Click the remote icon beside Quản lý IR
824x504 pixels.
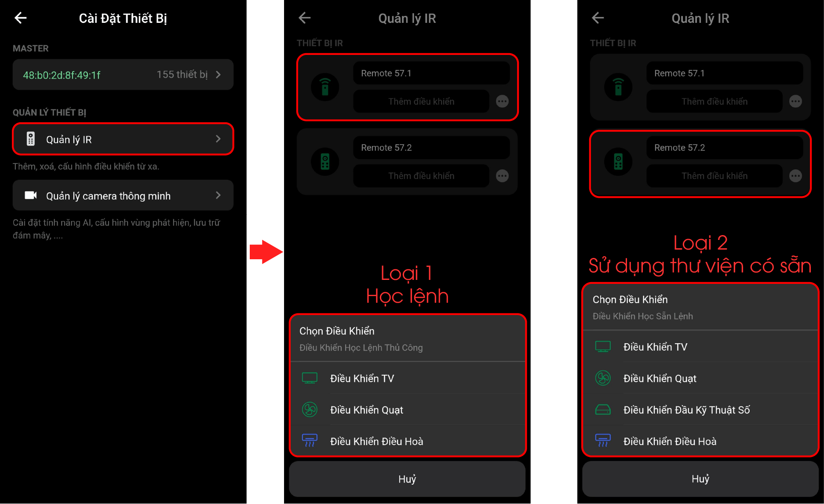(31, 139)
